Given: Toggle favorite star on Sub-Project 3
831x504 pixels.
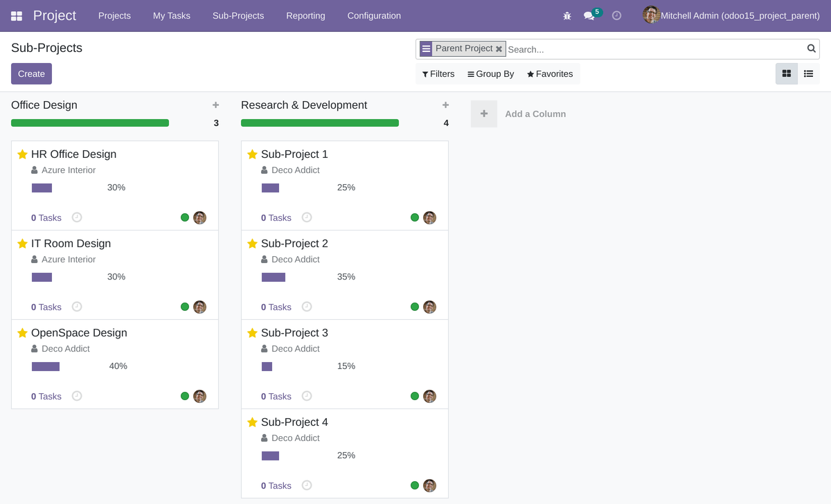Looking at the screenshot, I should (251, 332).
